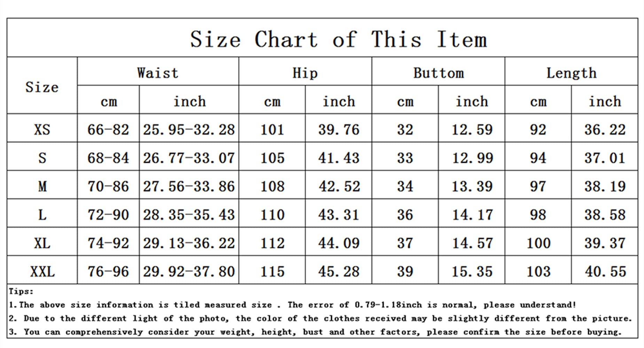Click the XS size row label
The image size is (644, 348).
(42, 130)
